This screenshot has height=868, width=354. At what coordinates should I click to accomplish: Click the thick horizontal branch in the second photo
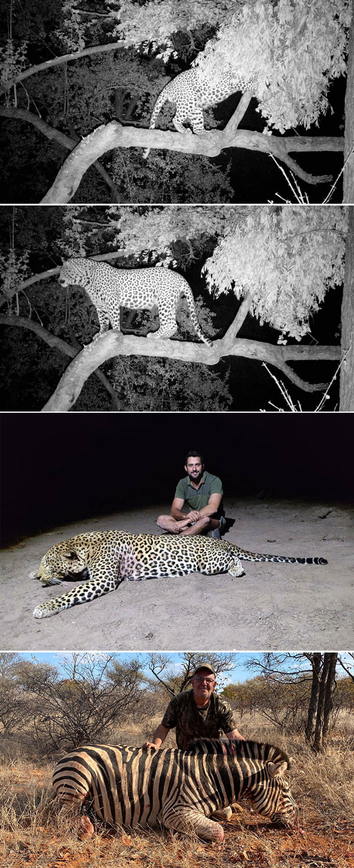point(195,351)
